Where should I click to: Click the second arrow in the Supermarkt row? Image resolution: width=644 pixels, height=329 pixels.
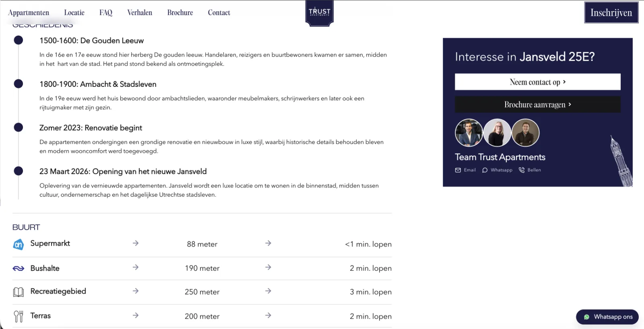268,243
